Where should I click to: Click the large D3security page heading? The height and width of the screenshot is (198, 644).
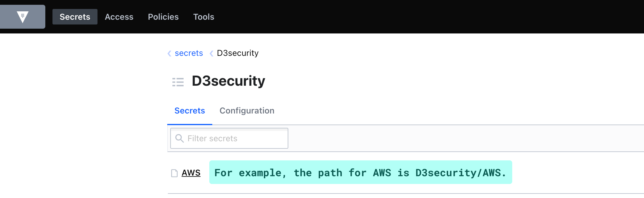(x=228, y=81)
